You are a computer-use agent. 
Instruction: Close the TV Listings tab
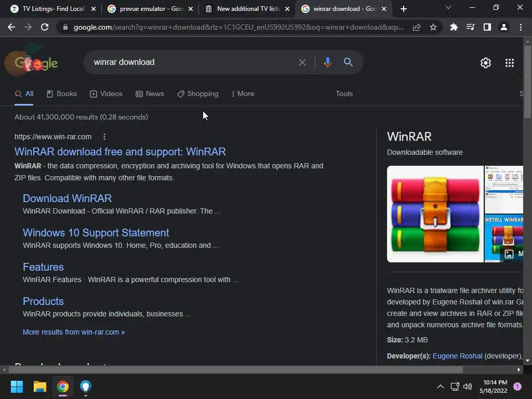coord(94,9)
